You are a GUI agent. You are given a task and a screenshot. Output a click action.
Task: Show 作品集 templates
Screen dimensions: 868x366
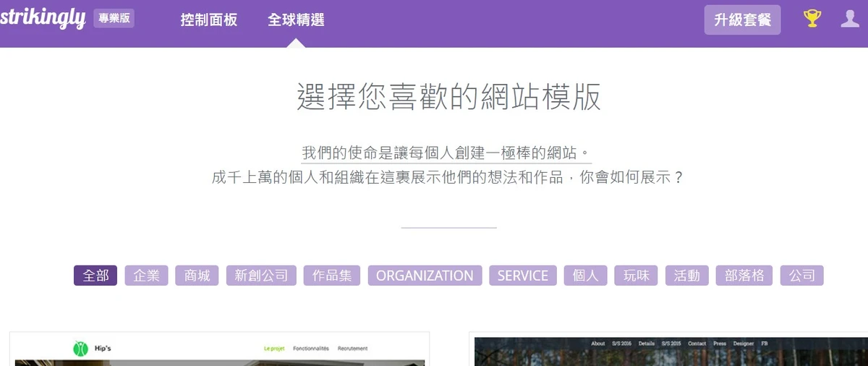coord(331,276)
